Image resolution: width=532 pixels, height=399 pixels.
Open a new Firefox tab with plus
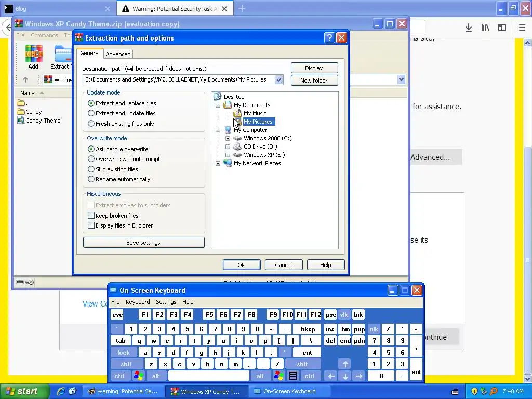(242, 8)
